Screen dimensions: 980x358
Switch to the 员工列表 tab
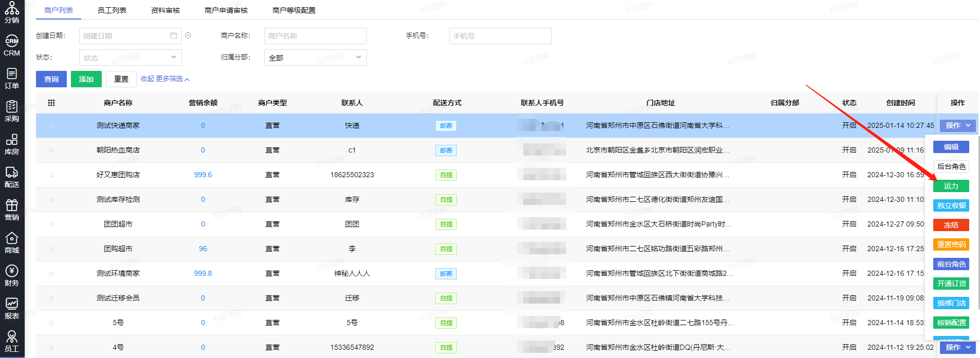point(112,10)
